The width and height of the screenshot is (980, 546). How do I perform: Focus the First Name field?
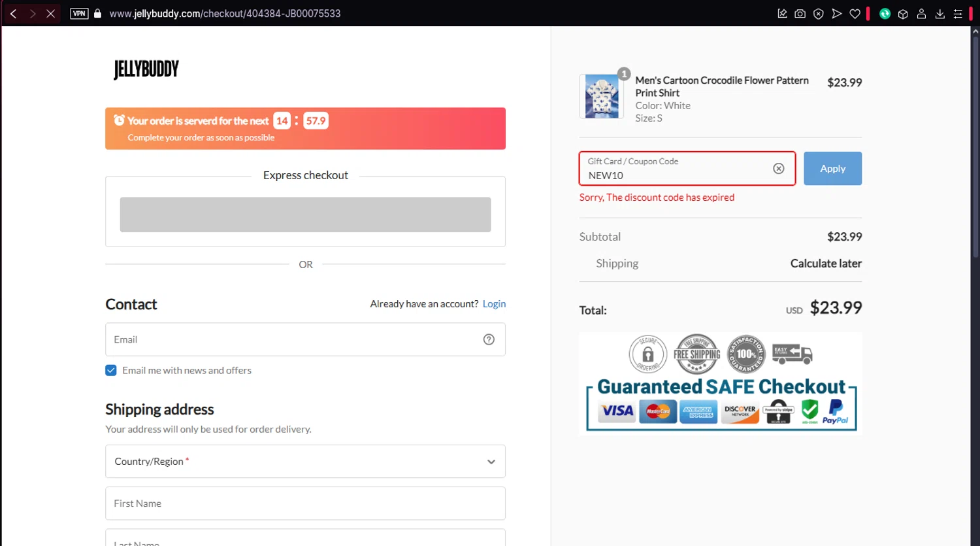305,503
